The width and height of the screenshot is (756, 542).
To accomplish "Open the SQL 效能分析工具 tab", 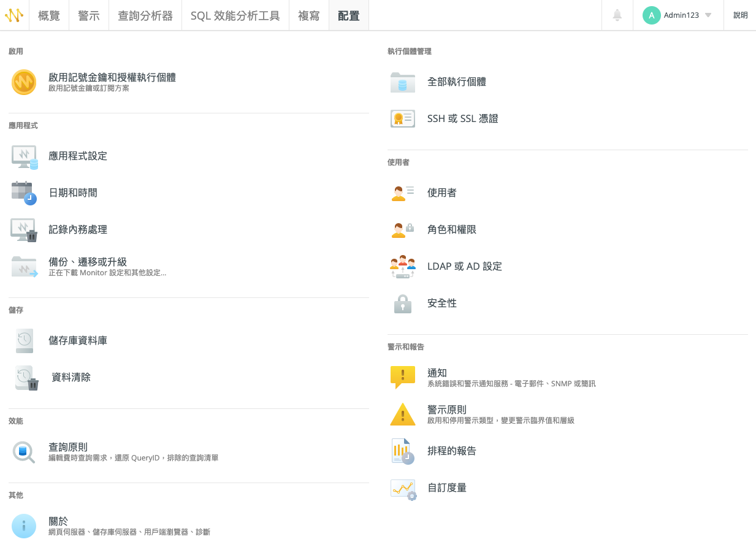I will 235,15.
